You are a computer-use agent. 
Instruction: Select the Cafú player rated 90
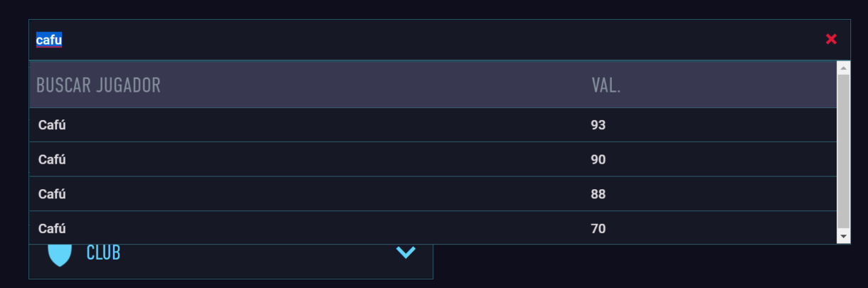pos(433,159)
